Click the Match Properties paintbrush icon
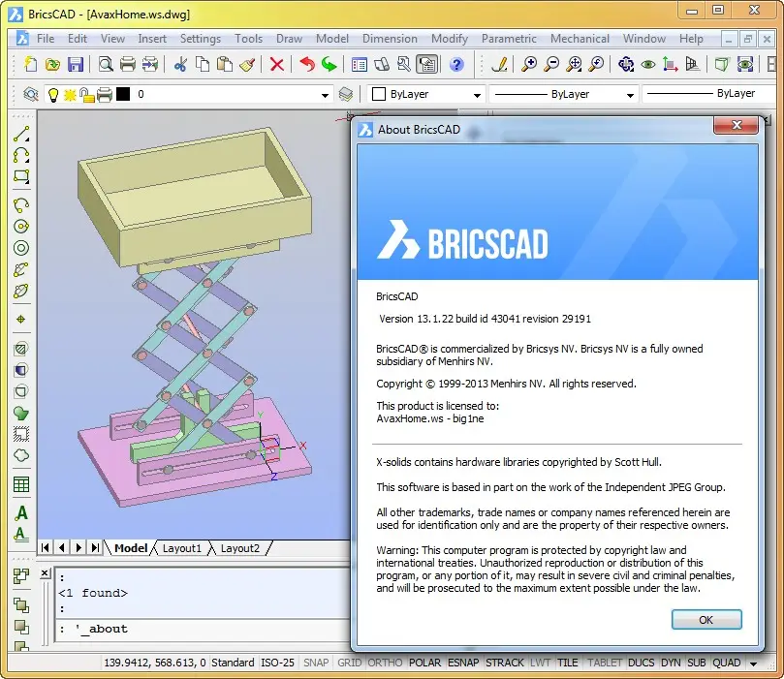Image resolution: width=784 pixels, height=679 pixels. pyautogui.click(x=247, y=65)
